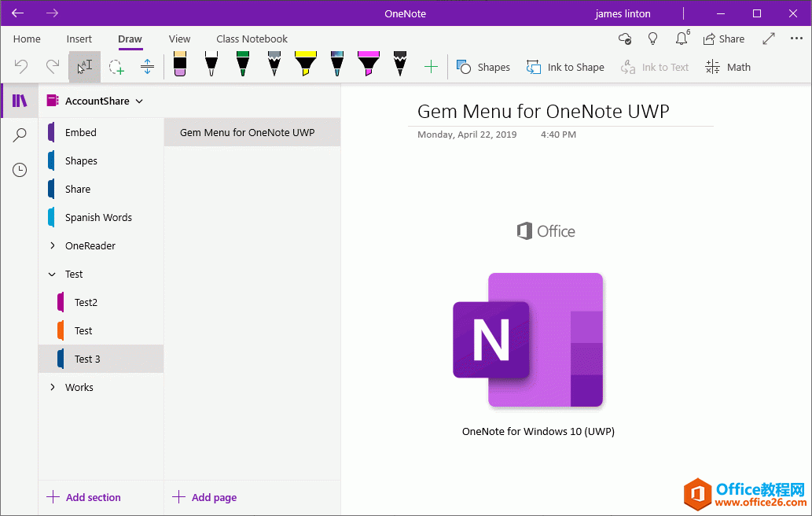Click the Undo arrow
Viewport: 812px width, 516px height.
pyautogui.click(x=22, y=67)
